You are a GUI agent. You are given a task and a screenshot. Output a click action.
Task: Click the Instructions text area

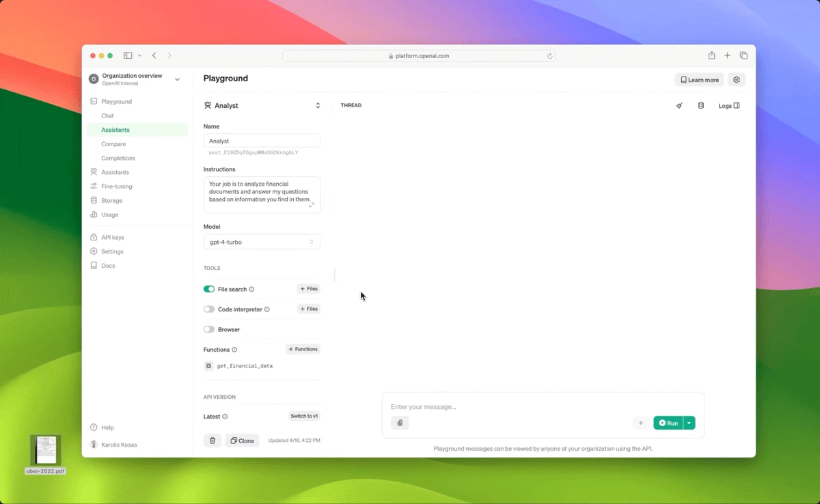click(x=262, y=194)
